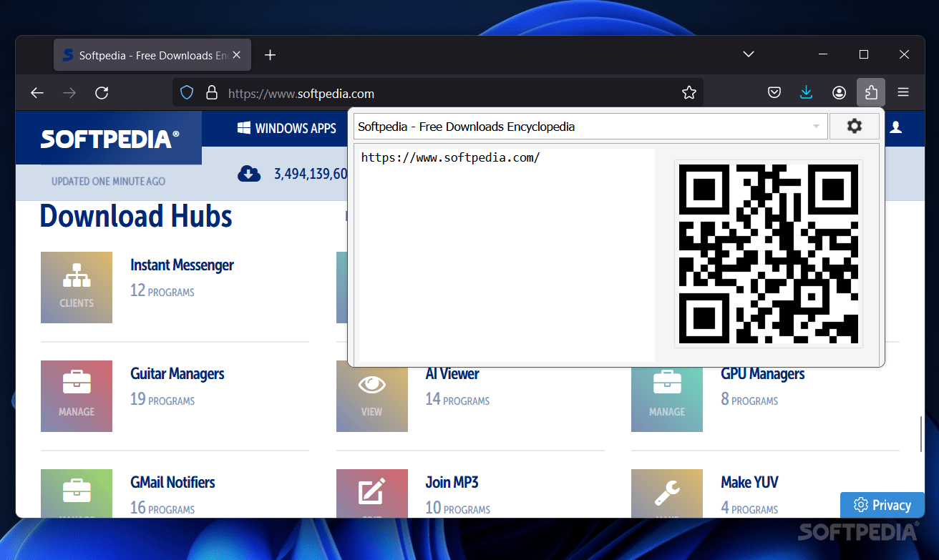939x560 pixels.
Task: Open the Privacy settings button
Action: point(882,505)
